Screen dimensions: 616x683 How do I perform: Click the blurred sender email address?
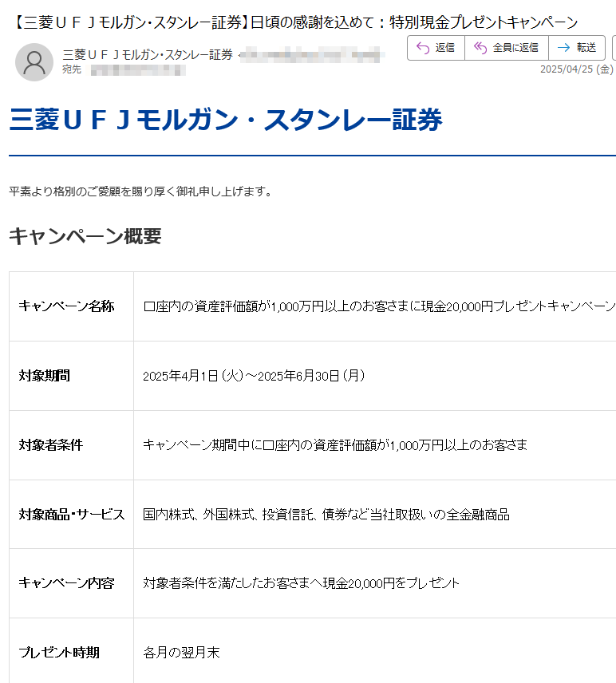(312, 55)
